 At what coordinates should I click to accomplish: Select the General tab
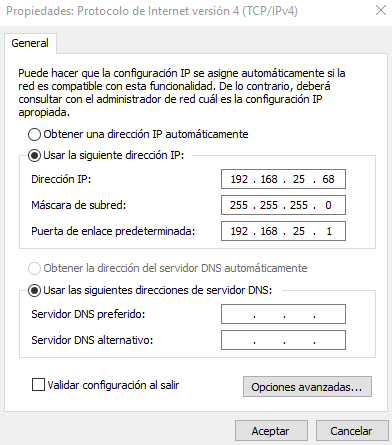coord(30,43)
